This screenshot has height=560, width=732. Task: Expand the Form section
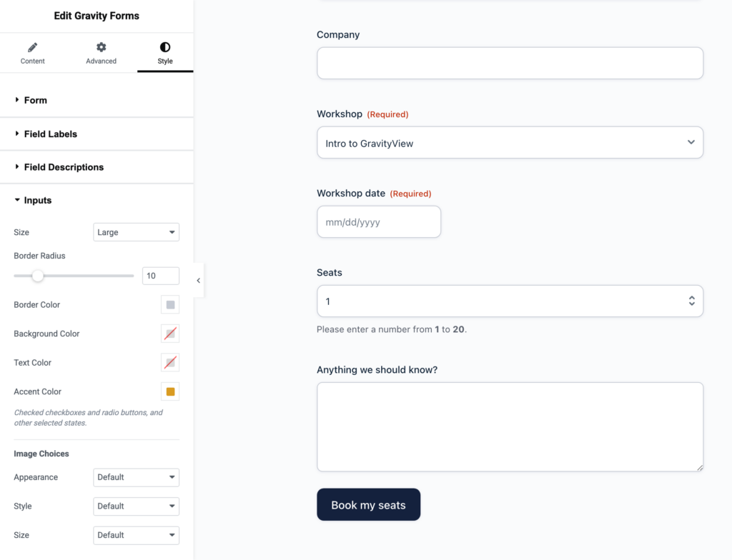[97, 100]
